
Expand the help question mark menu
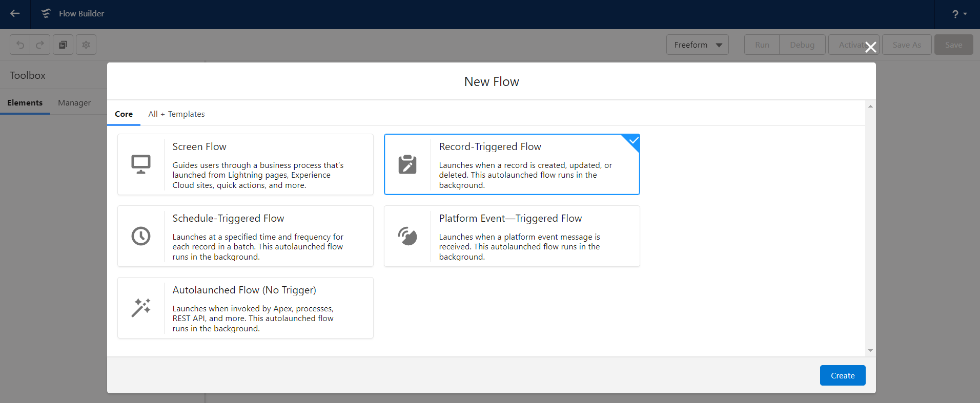click(x=959, y=14)
